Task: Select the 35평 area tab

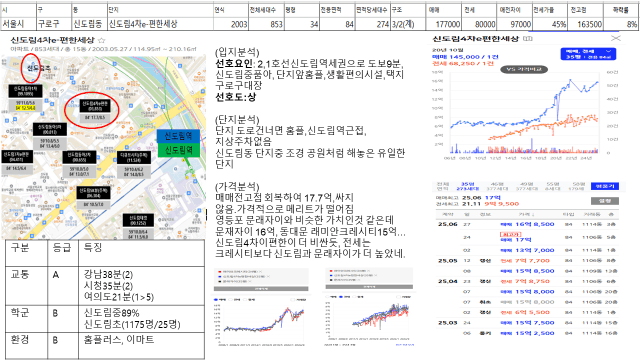Action: [467, 187]
